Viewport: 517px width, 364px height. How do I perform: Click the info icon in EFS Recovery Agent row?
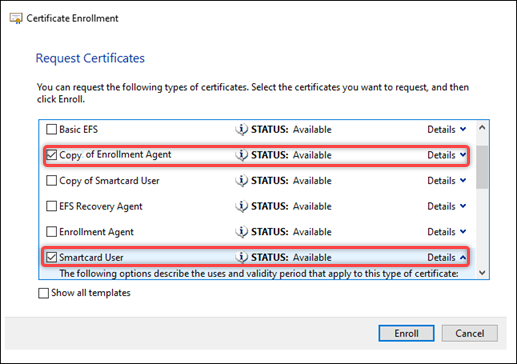pyautogui.click(x=242, y=206)
